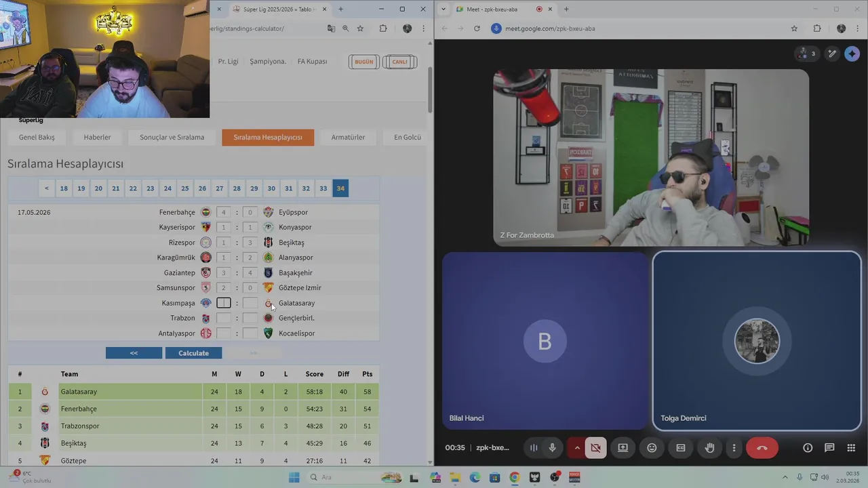The image size is (868, 488).
Task: Go to matchday 18
Action: [64, 188]
